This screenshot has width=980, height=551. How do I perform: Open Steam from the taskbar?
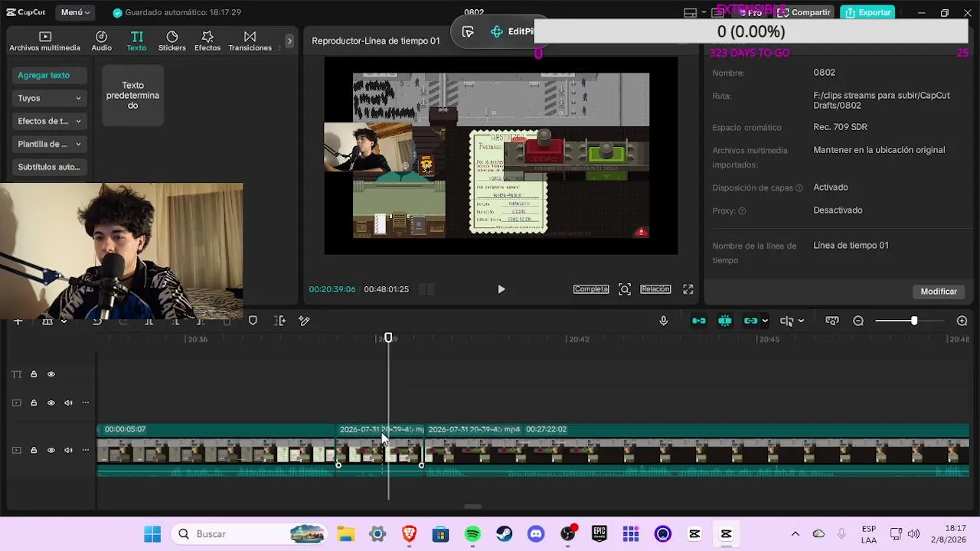point(504,534)
